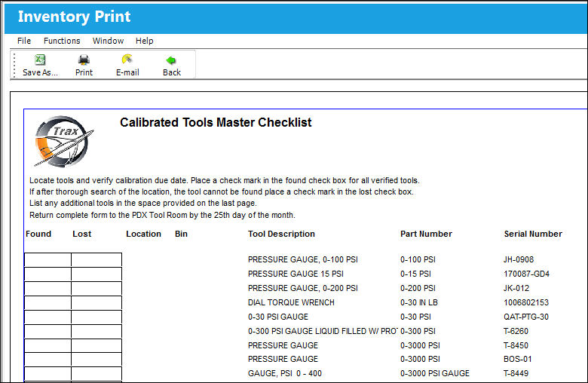Click Lost box for T-6260 row
The width and height of the screenshot is (588, 383).
click(96, 331)
